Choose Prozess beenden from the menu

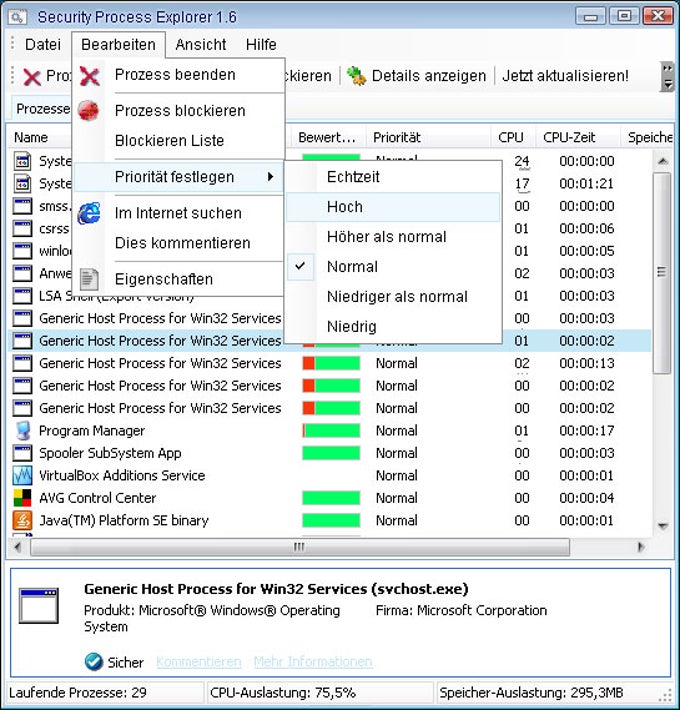(x=179, y=75)
